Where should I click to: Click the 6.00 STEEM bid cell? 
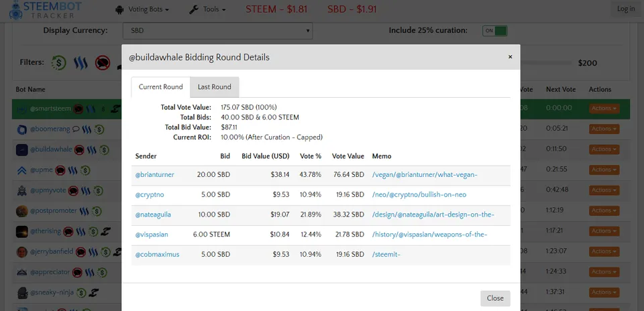click(211, 235)
